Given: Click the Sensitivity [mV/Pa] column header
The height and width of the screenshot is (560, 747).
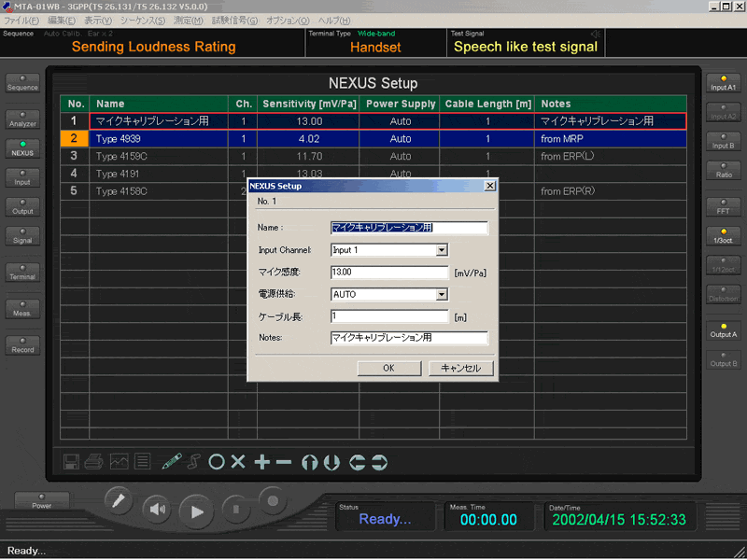Looking at the screenshot, I should coord(309,104).
